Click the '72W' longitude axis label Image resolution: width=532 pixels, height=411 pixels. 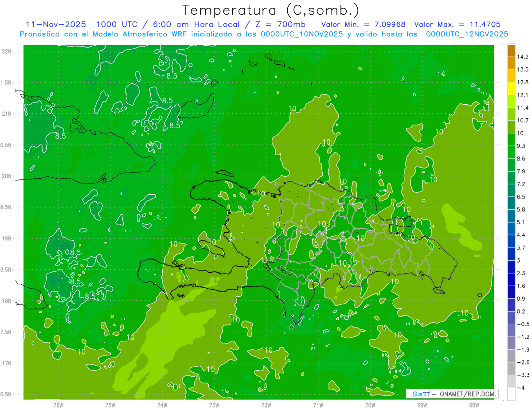(x=266, y=405)
